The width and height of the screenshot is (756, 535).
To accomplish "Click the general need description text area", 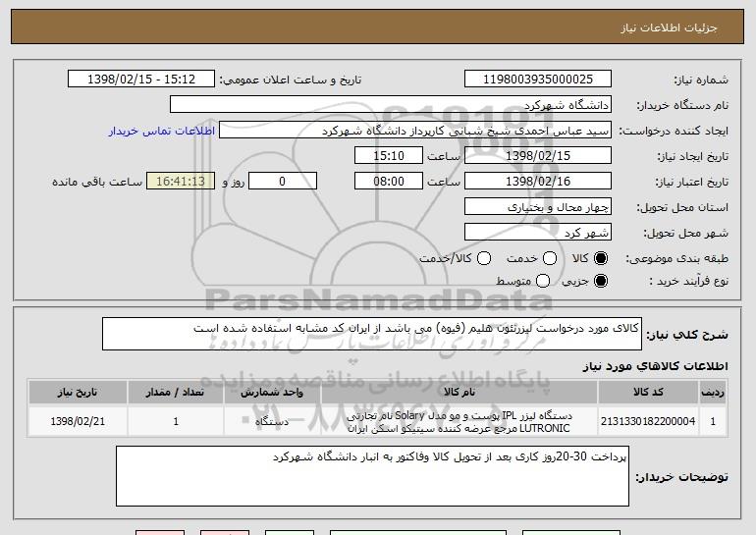I will pos(372,334).
